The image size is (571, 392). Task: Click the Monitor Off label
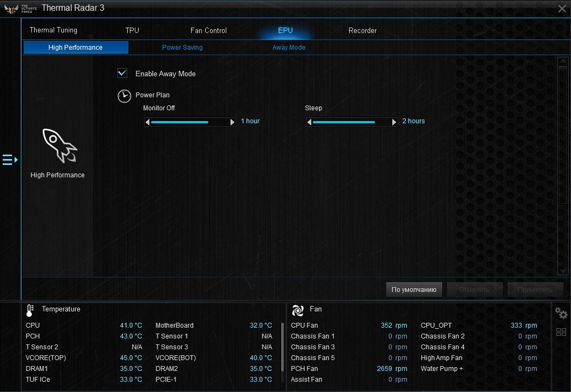point(159,108)
